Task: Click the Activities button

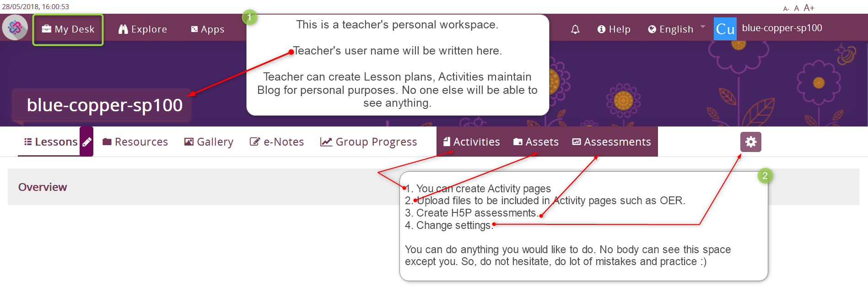Action: point(471,142)
